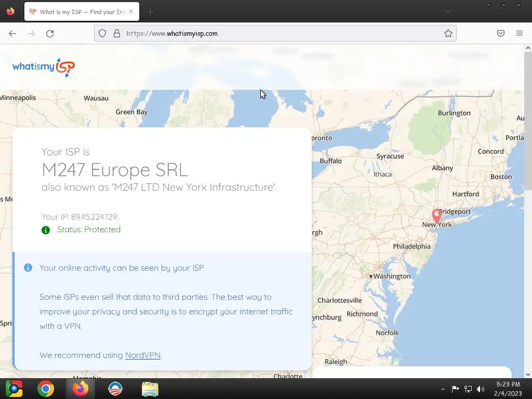Click the 'Status: Protected' text
The height and width of the screenshot is (399, 532).
point(88,230)
